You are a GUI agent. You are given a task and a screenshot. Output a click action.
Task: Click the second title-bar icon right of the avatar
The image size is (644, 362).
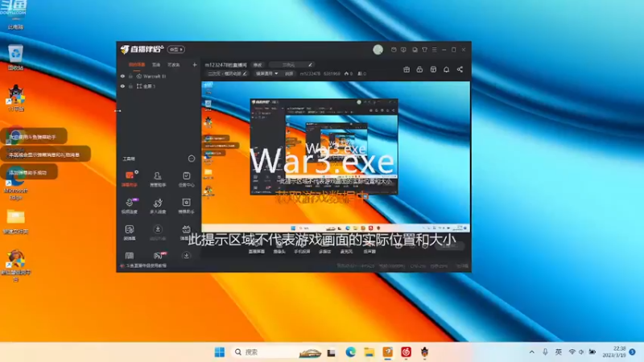403,50
